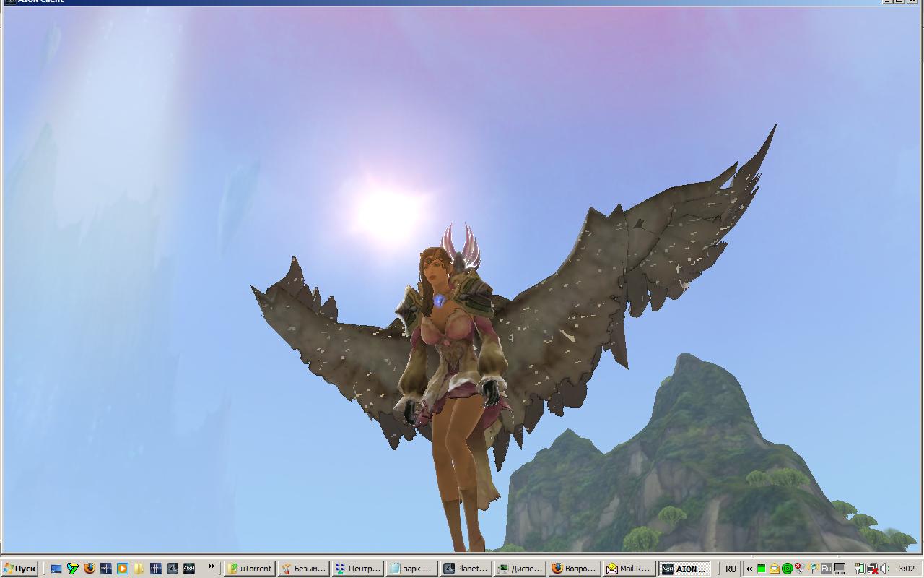This screenshot has height=578, width=924.
Task: Switch to the Вопро... Firefox taskbar window
Action: pos(575,569)
